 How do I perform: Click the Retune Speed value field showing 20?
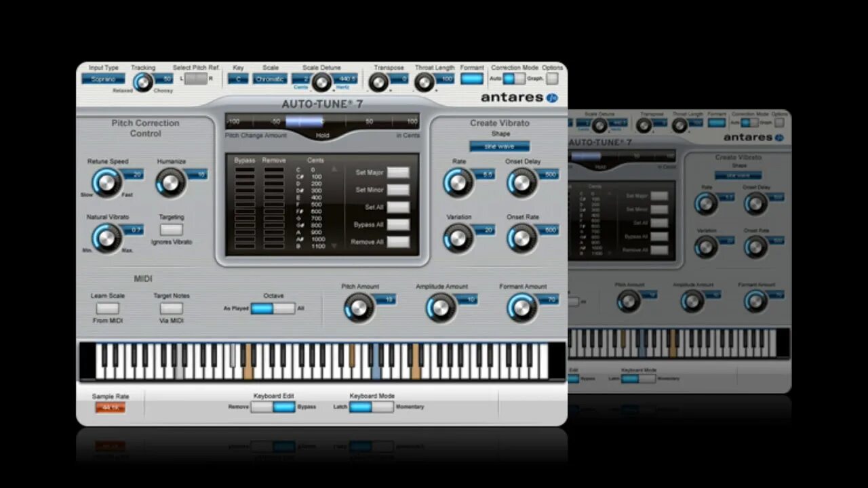coord(134,175)
